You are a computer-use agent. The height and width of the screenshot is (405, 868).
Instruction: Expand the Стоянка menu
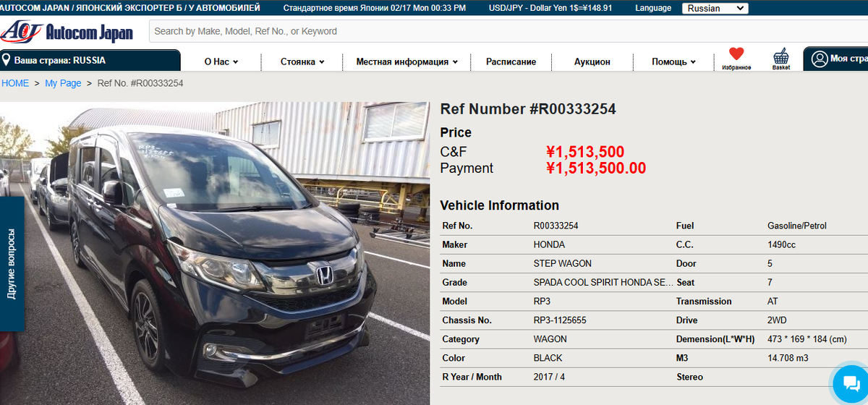[302, 61]
